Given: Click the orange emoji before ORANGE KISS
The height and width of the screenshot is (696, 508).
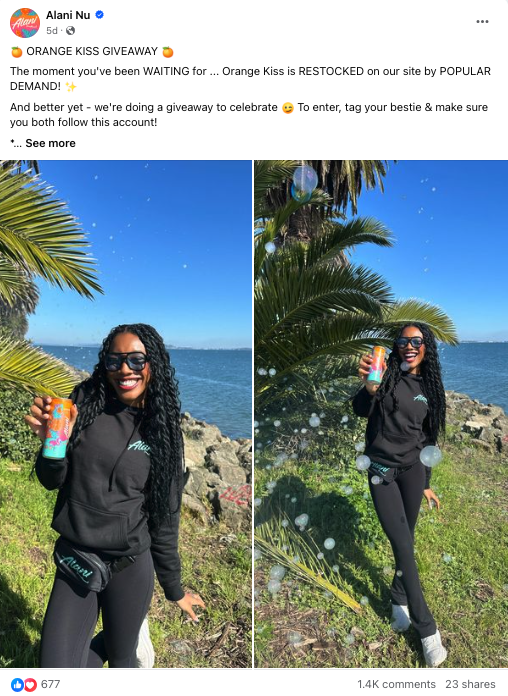Looking at the screenshot, I should 16,52.
